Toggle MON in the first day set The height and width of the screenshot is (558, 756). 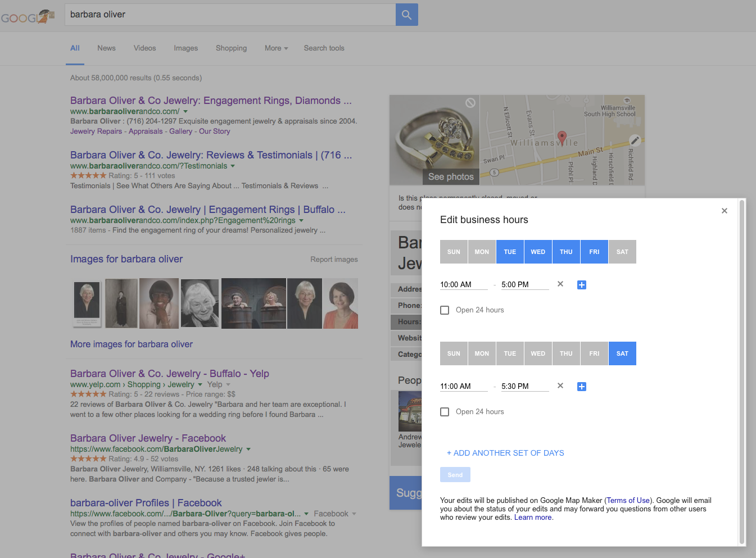(482, 252)
